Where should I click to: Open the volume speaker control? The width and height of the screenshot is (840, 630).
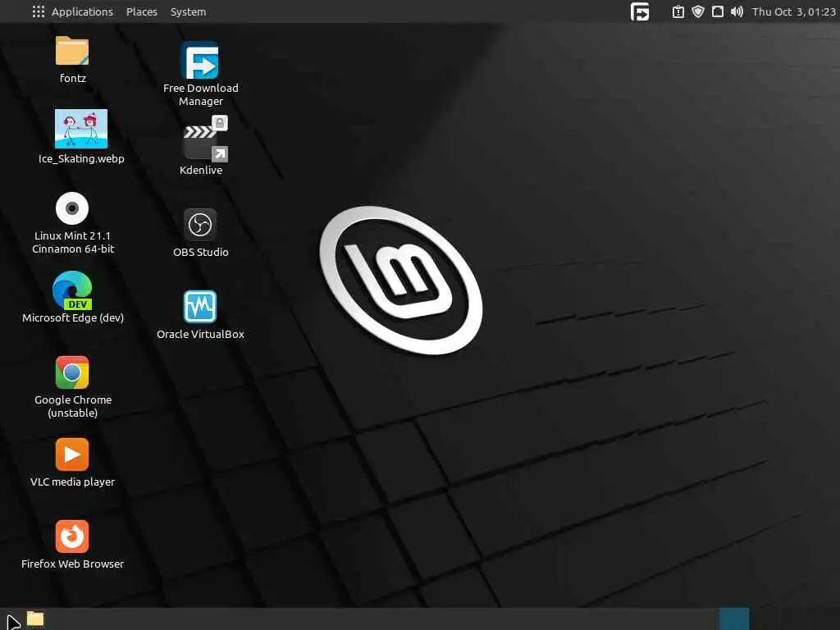pyautogui.click(x=737, y=11)
